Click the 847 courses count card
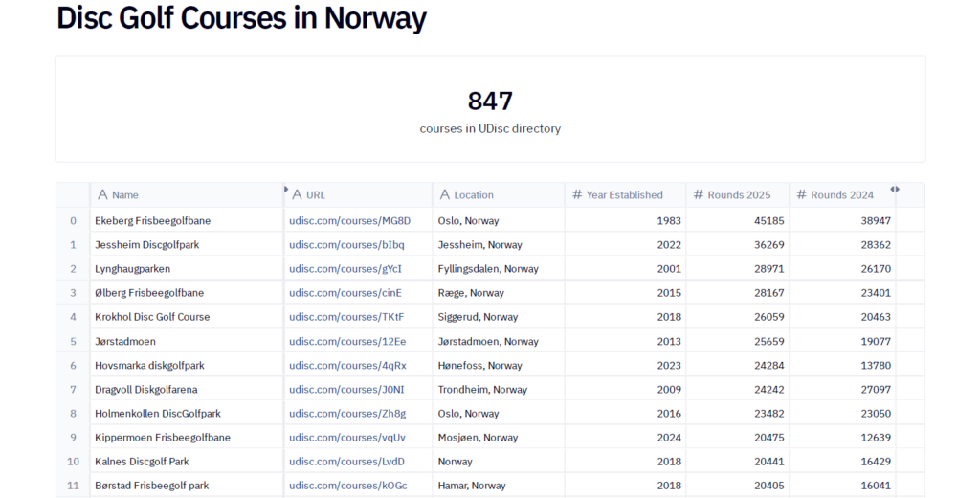The width and height of the screenshot is (980, 498). pyautogui.click(x=490, y=109)
